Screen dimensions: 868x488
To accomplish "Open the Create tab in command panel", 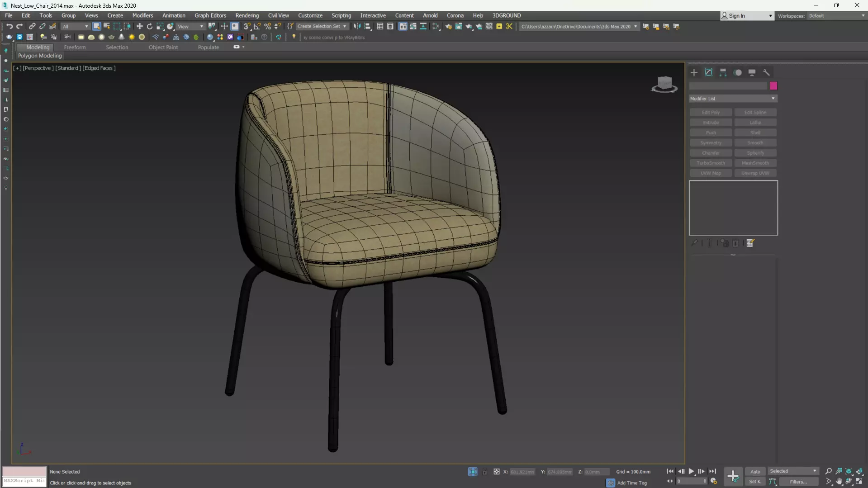I will [694, 72].
